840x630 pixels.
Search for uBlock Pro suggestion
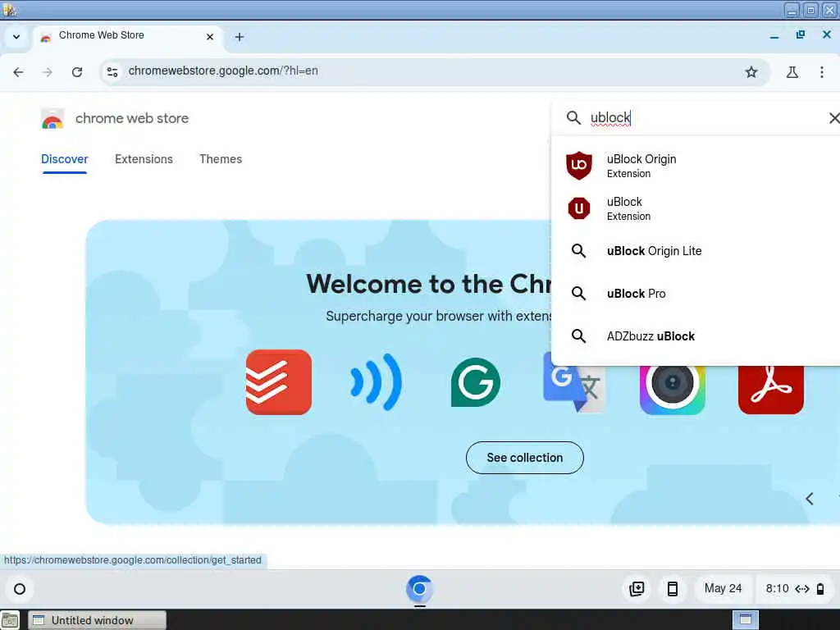pyautogui.click(x=696, y=294)
